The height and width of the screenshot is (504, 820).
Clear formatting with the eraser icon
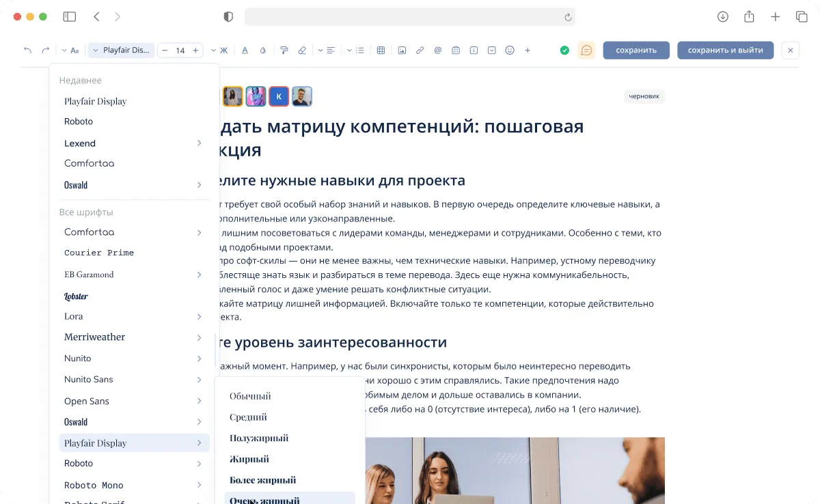click(x=302, y=50)
